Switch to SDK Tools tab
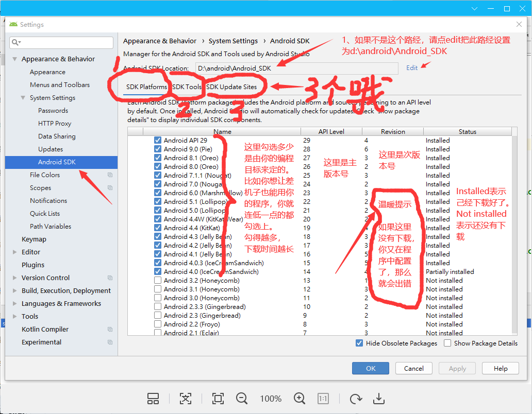The width and height of the screenshot is (532, 414). (187, 87)
